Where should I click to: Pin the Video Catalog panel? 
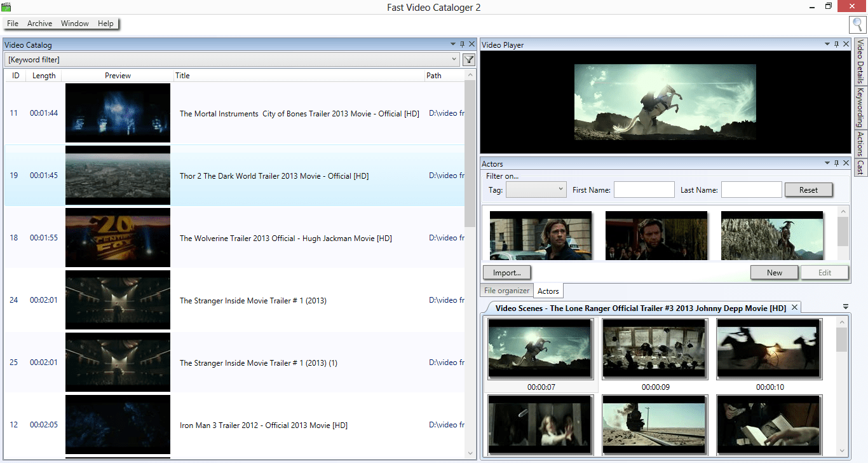[x=462, y=45]
